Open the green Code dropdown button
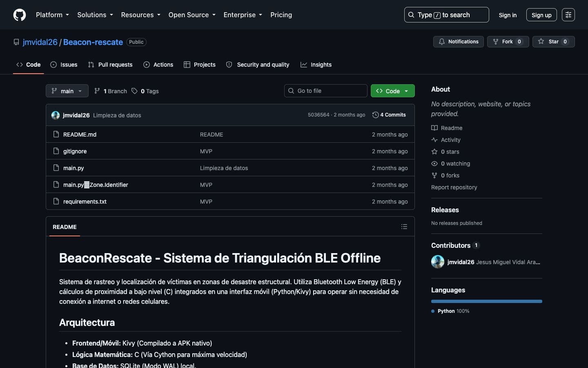This screenshot has width=588, height=368. pos(392,91)
